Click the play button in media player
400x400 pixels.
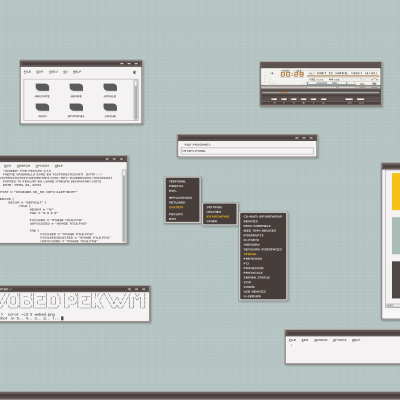click(x=284, y=99)
